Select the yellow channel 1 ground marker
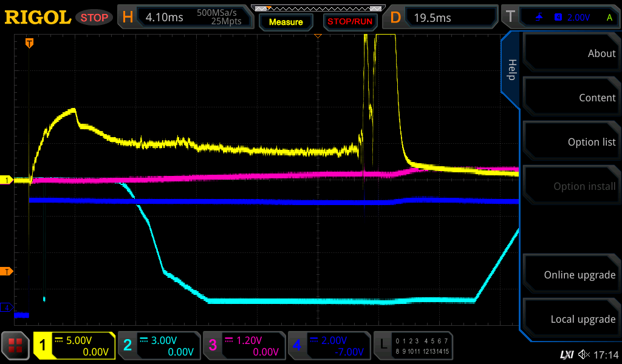Viewport: 622px width, 364px height. pos(7,180)
